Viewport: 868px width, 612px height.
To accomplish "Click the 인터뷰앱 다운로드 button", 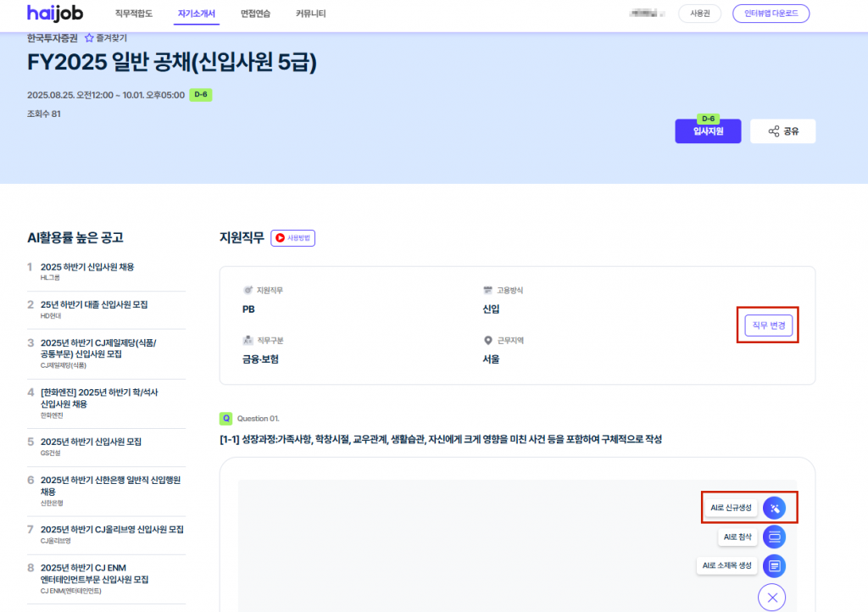I will (x=771, y=14).
